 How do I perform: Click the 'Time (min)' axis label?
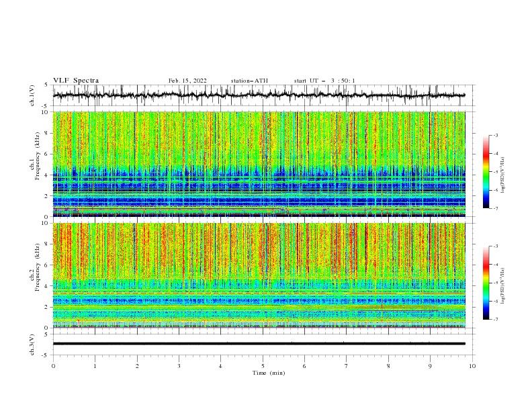tap(269, 373)
